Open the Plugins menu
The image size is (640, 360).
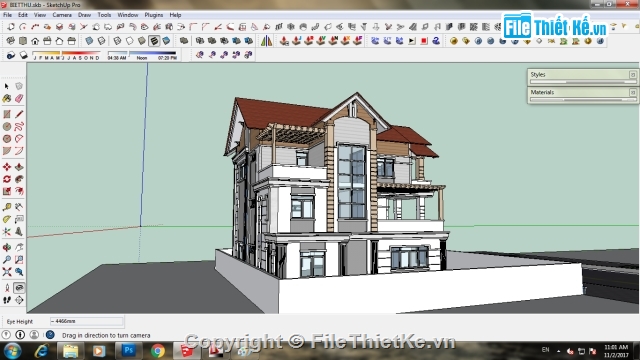[153, 15]
